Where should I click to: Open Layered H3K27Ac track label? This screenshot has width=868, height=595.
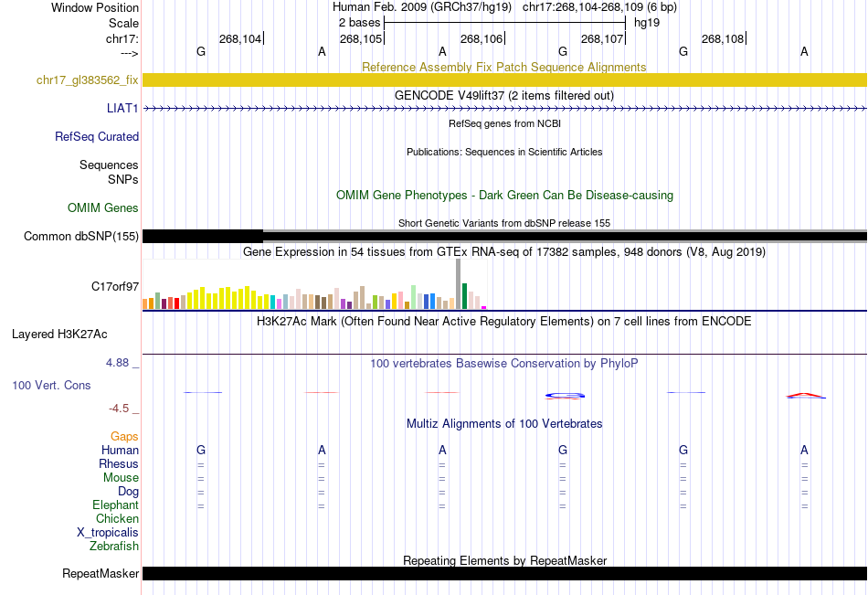[59, 335]
